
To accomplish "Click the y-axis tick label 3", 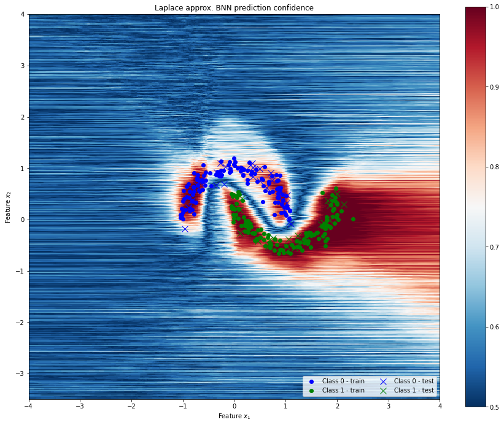I will pos(23,66).
